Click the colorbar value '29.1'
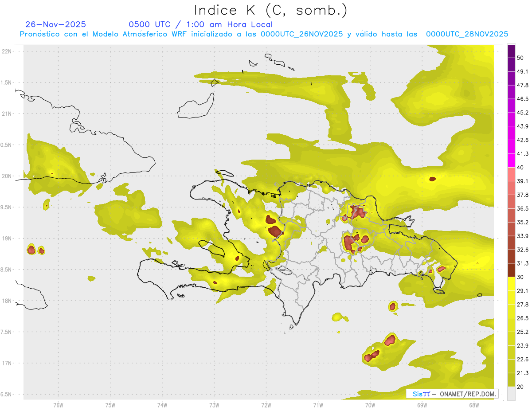The image size is (532, 411). [x=523, y=291]
